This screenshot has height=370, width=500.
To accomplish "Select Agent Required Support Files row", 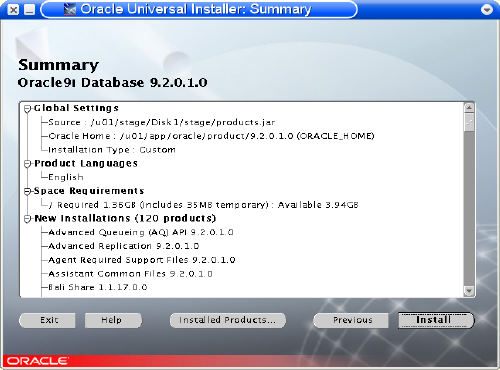I will (142, 260).
